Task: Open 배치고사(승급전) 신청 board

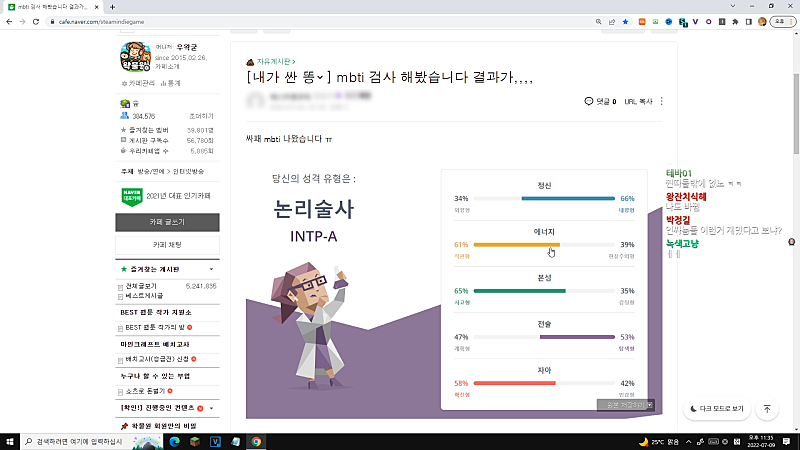Action: pos(157,359)
